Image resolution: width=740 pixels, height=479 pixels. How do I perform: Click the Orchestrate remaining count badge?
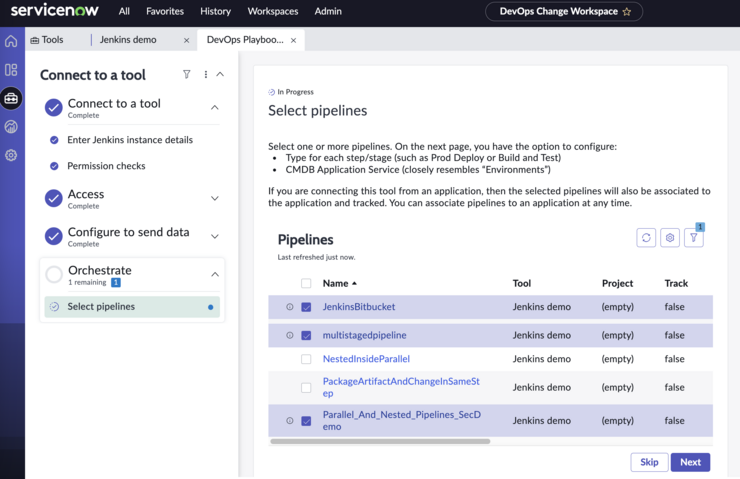tap(116, 282)
